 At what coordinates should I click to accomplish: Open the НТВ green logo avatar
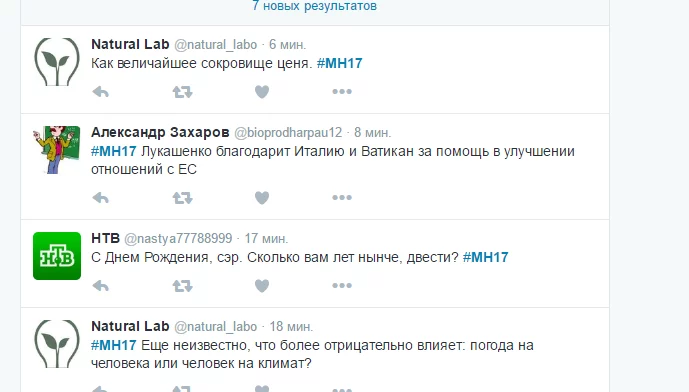(57, 256)
